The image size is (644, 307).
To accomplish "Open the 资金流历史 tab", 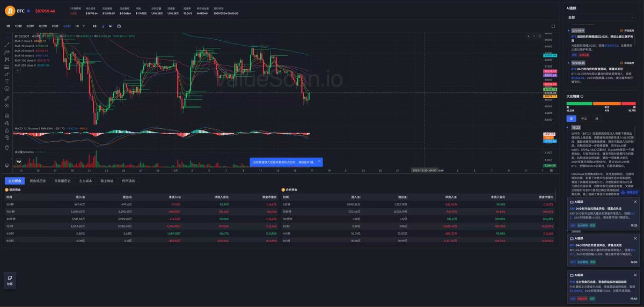I will [38, 181].
